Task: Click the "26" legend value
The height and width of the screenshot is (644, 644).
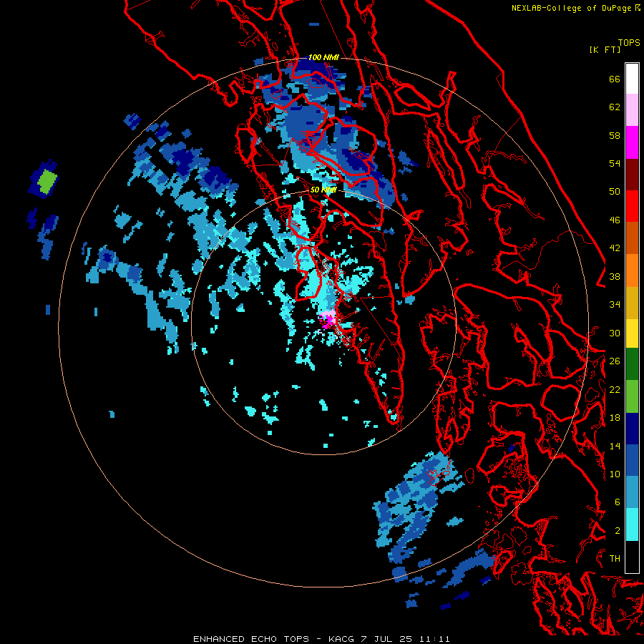Action: (615, 361)
